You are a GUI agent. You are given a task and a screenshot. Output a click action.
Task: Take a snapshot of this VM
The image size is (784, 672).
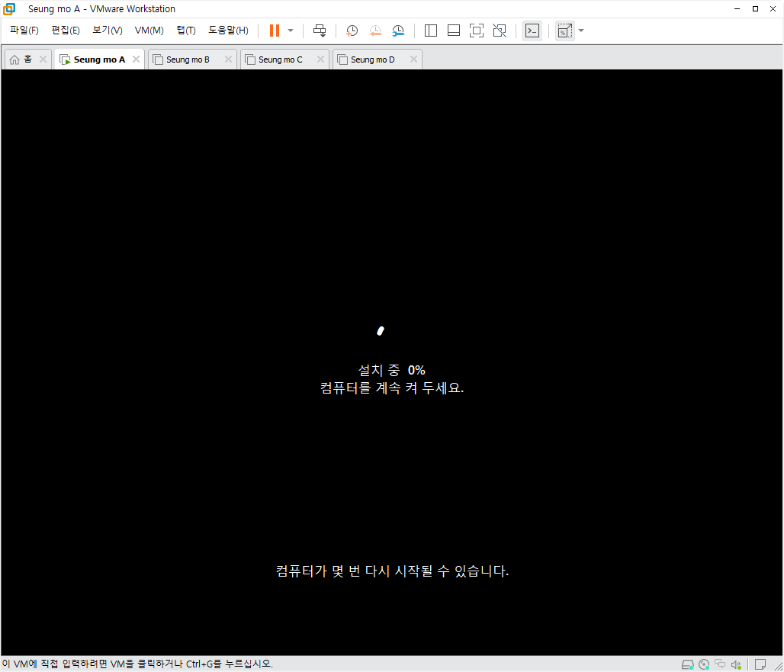352,31
